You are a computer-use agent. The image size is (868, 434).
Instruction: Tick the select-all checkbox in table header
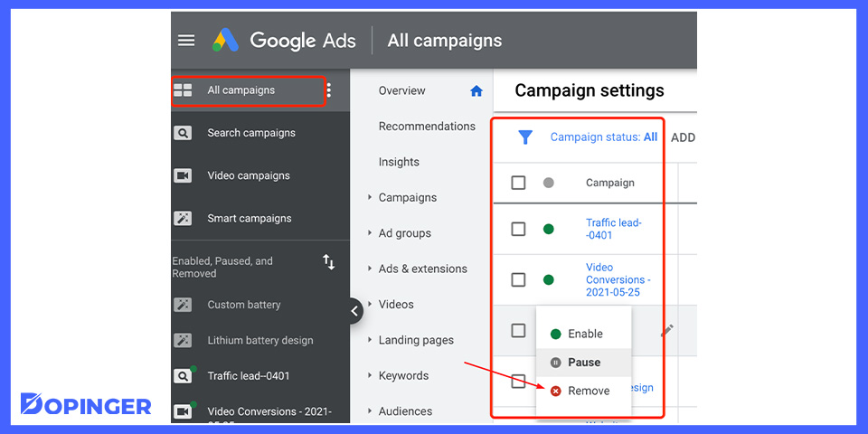tap(518, 183)
